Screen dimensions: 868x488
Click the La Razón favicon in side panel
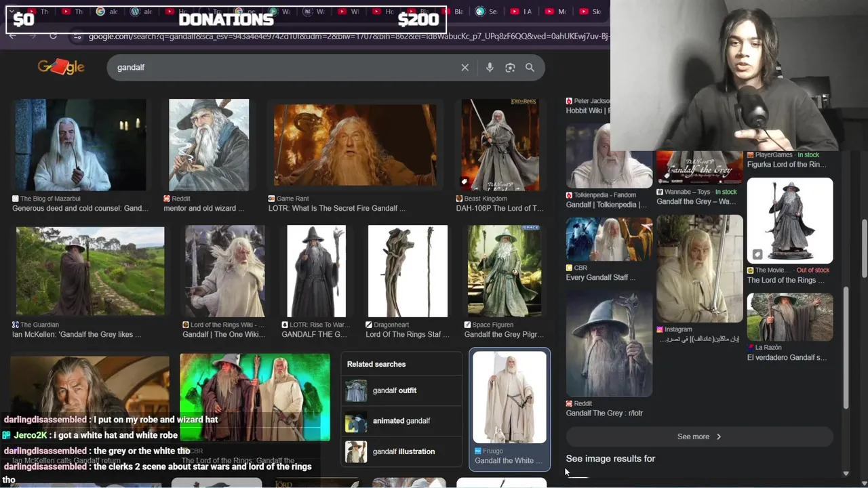click(x=751, y=348)
